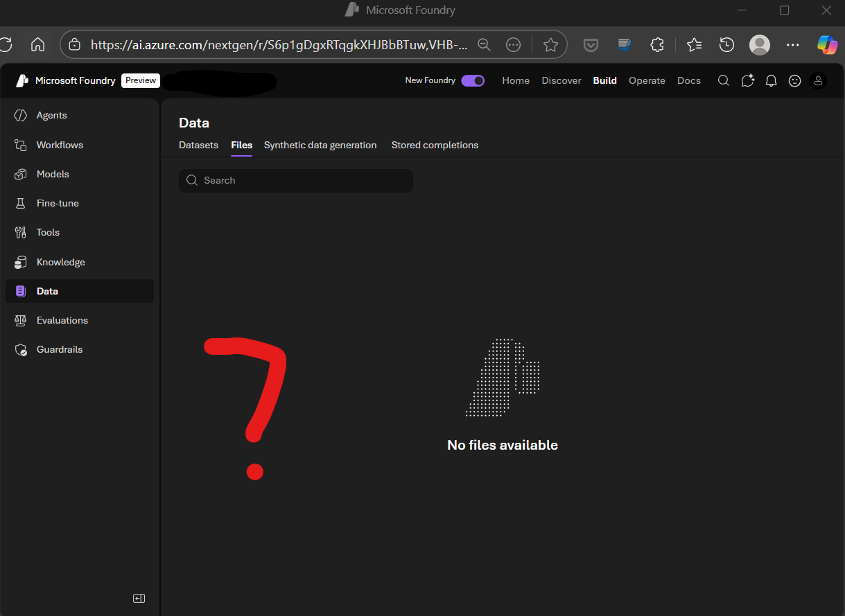Open the Pocket extension icon

pos(591,45)
